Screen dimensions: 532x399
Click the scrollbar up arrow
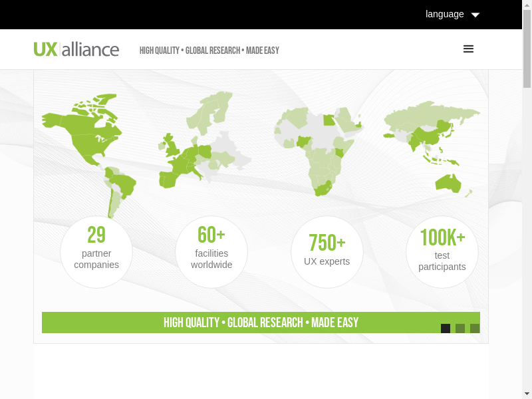(527, 5)
